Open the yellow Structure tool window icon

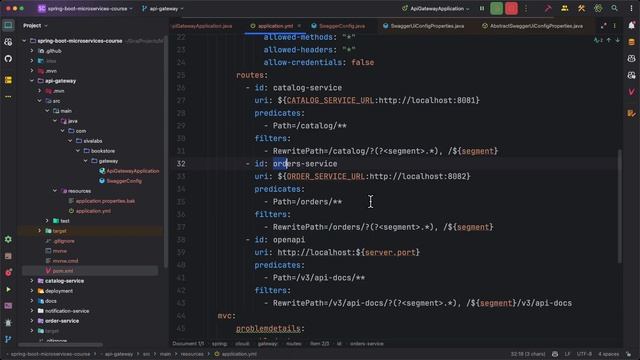coord(8,80)
